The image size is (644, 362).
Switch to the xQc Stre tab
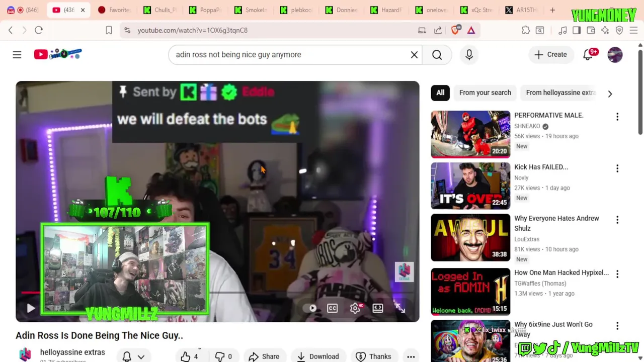click(476, 10)
